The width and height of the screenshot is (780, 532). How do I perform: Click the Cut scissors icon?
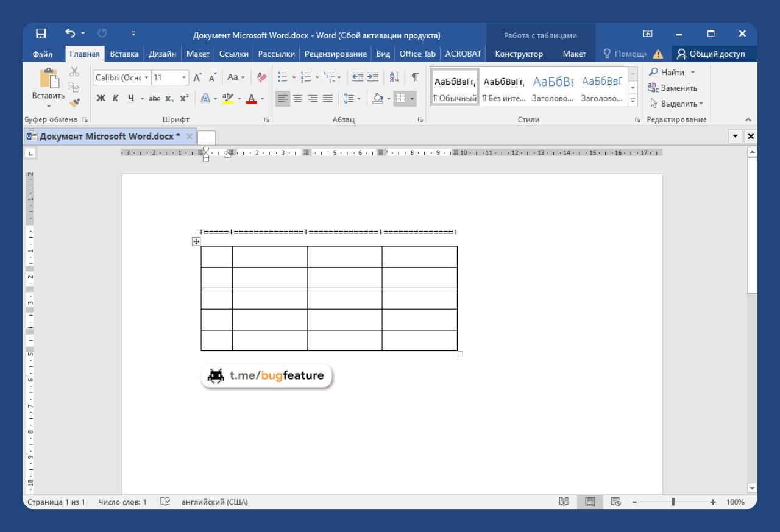74,72
